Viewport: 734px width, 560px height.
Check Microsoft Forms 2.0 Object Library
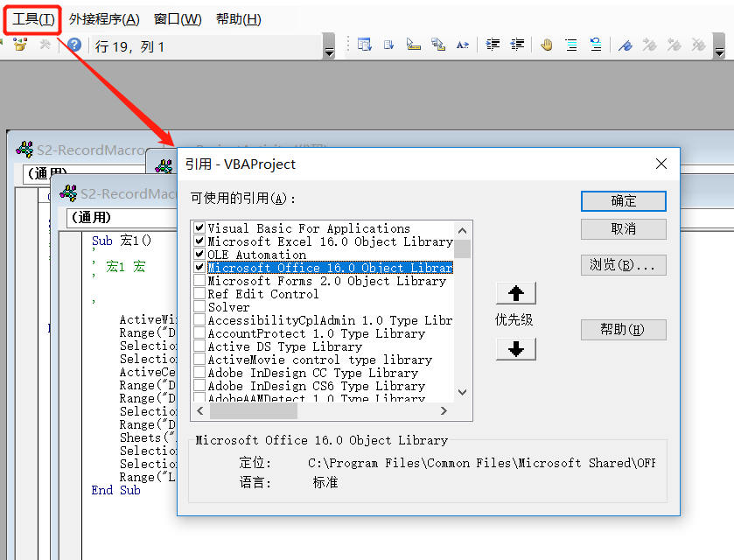(x=199, y=281)
